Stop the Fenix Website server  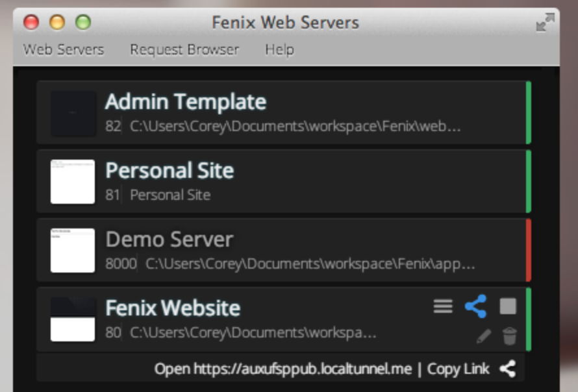point(508,306)
